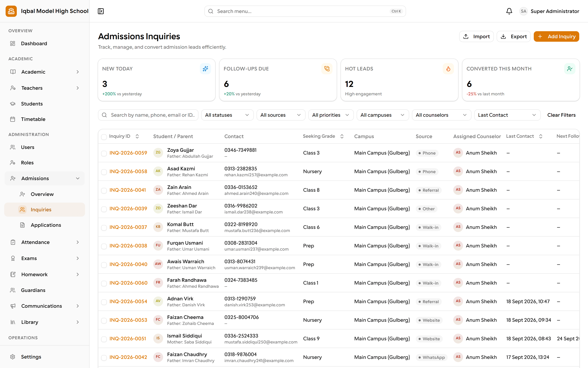Select checkbox for INQ-2026-0041
Viewport: 588px width, 368px height.
104,190
